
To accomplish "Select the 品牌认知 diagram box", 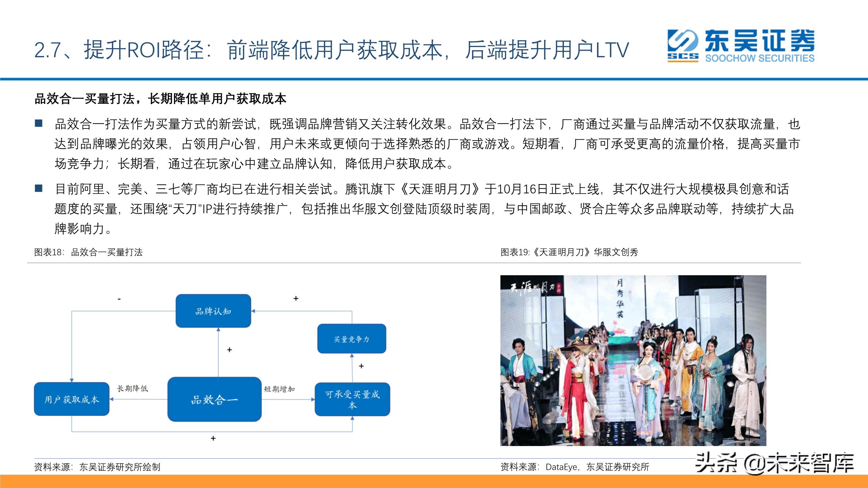I will [213, 311].
